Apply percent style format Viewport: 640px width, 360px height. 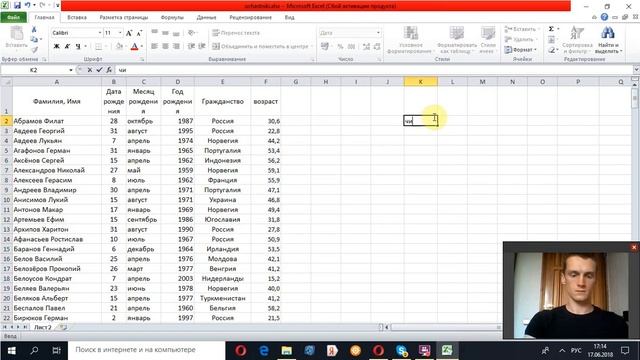[x=340, y=47]
